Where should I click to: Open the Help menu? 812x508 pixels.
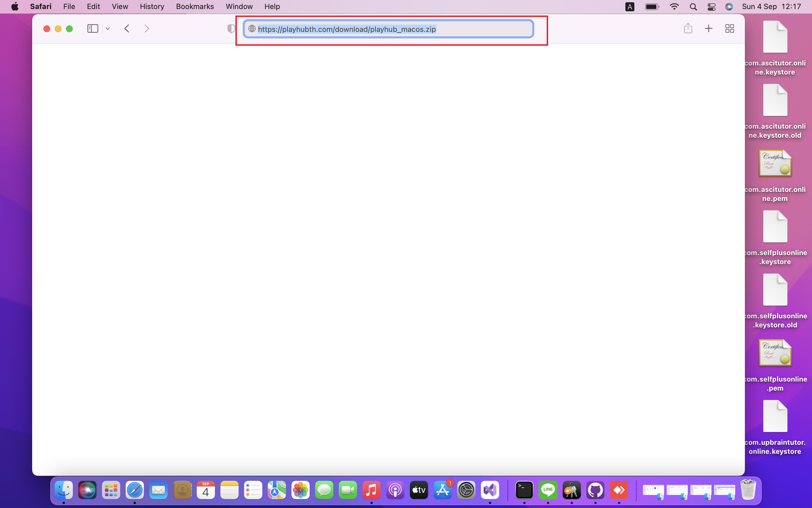tap(272, 6)
